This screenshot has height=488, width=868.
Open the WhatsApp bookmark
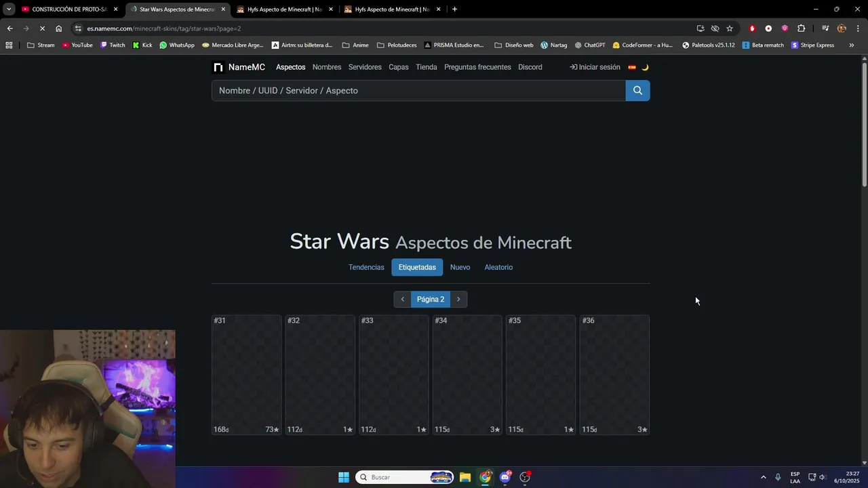[x=177, y=45]
